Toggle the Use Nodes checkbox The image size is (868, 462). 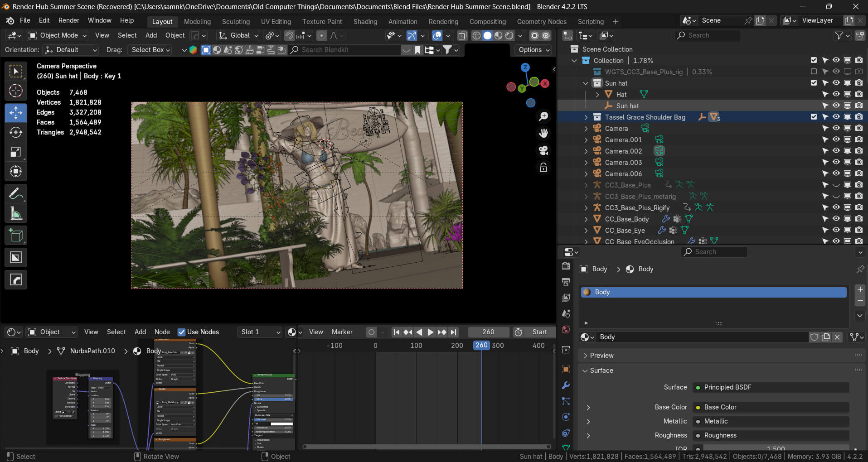point(181,332)
